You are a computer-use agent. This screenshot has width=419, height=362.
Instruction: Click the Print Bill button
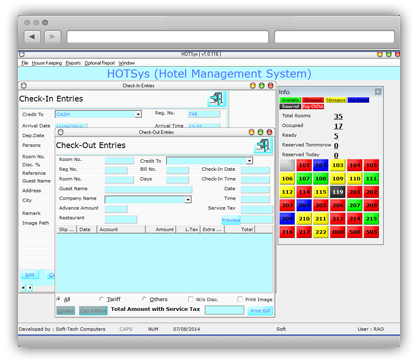(x=260, y=311)
